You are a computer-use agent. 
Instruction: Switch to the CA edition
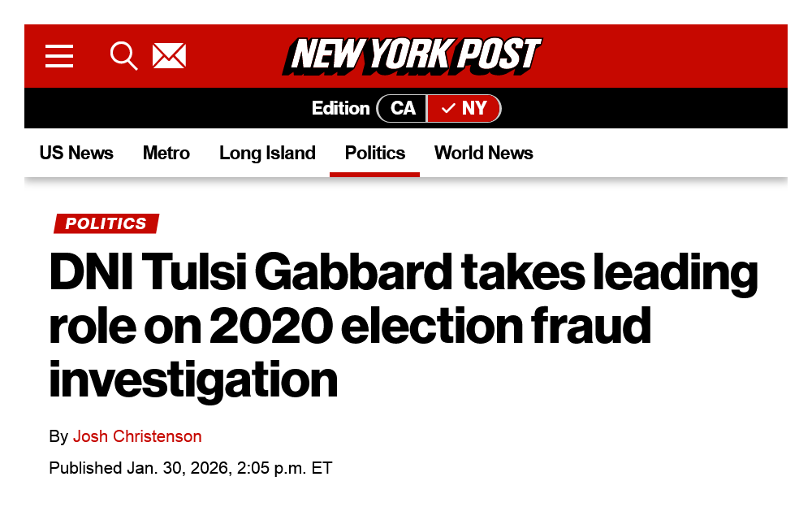tap(403, 109)
